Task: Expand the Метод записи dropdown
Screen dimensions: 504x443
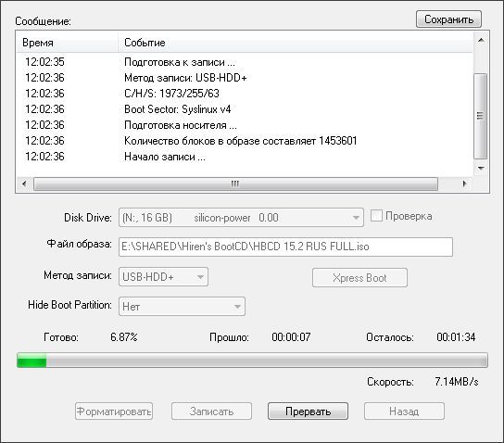Action: pos(163,277)
